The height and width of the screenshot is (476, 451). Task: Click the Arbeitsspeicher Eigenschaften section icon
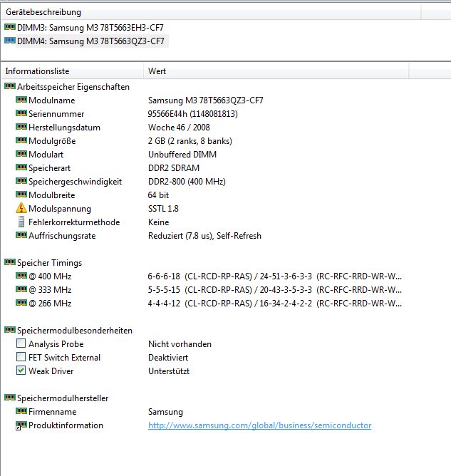click(x=10, y=86)
